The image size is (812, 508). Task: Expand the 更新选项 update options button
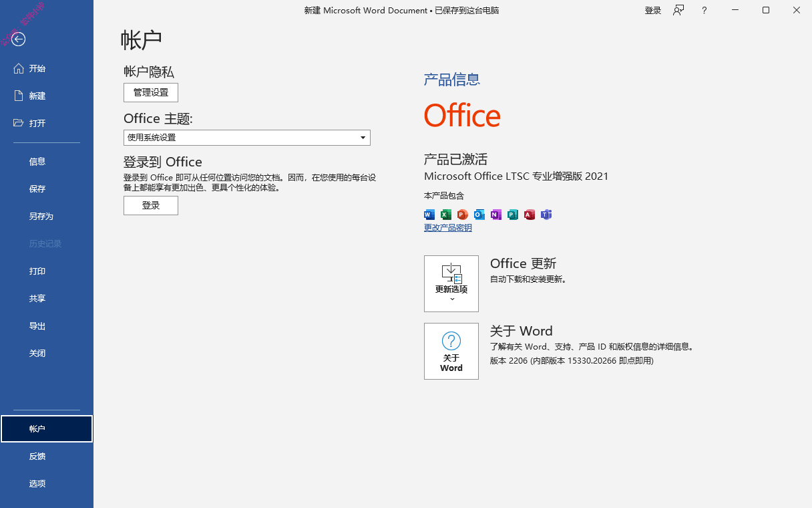[451, 283]
